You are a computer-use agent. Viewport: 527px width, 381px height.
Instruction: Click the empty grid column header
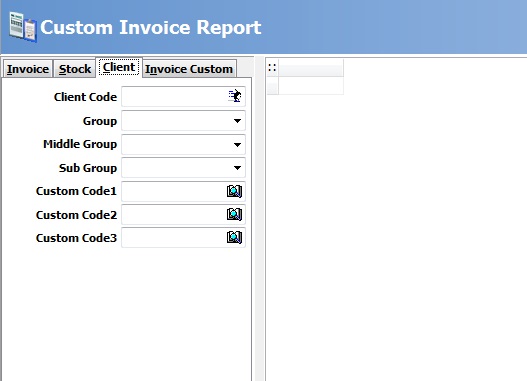pos(311,68)
